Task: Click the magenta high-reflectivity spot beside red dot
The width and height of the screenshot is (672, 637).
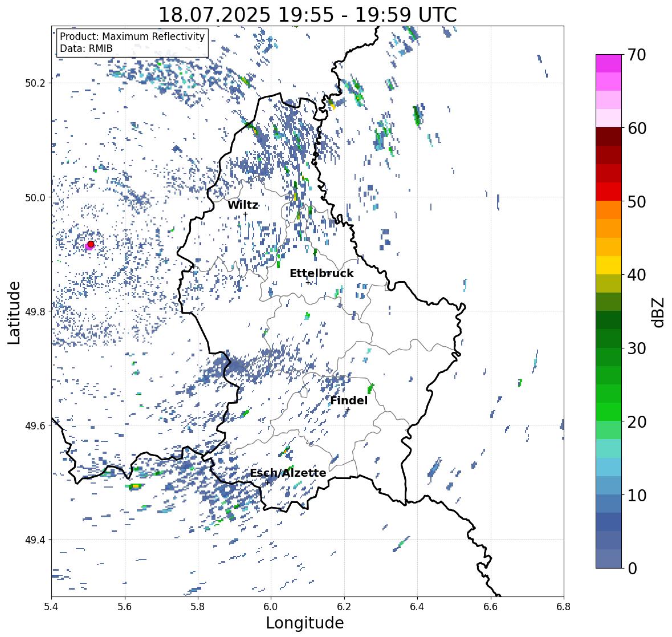Action: pos(88,246)
